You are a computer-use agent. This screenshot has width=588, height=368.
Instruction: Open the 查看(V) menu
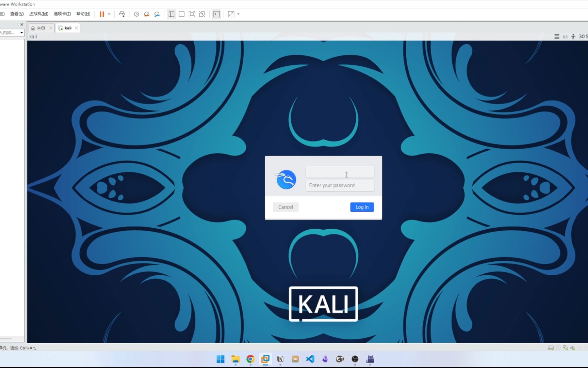pyautogui.click(x=17, y=14)
